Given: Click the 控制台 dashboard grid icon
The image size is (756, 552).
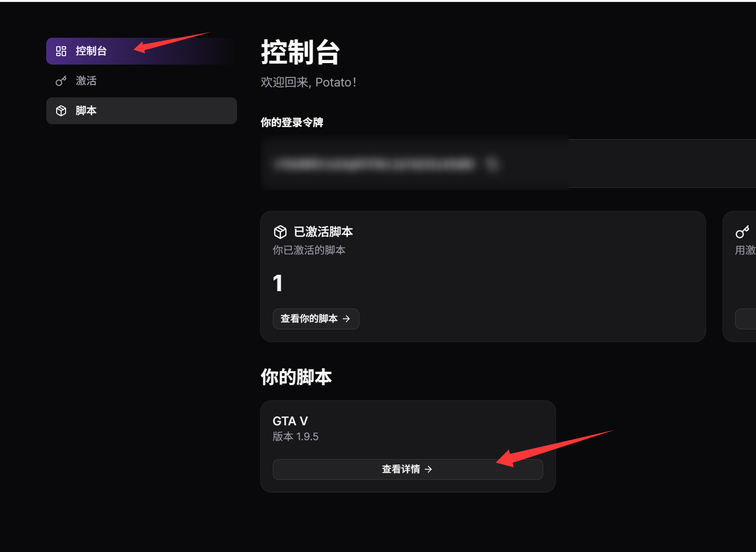Looking at the screenshot, I should click(61, 51).
